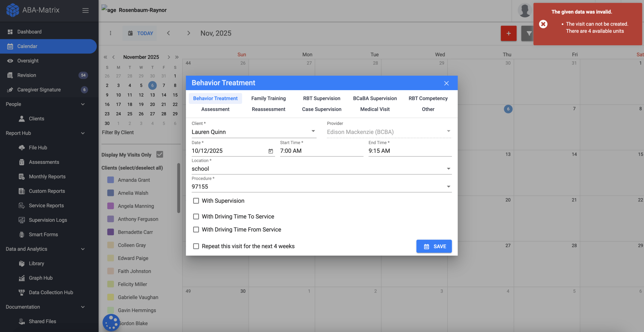The width and height of the screenshot is (644, 332).
Task: Open the Revision section with 54 badge
Action: tap(26, 75)
